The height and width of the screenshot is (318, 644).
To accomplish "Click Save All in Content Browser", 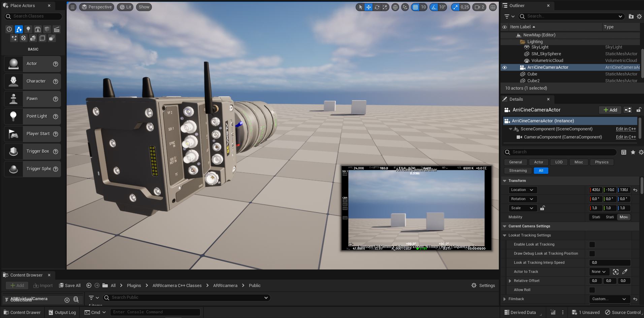I will (70, 286).
